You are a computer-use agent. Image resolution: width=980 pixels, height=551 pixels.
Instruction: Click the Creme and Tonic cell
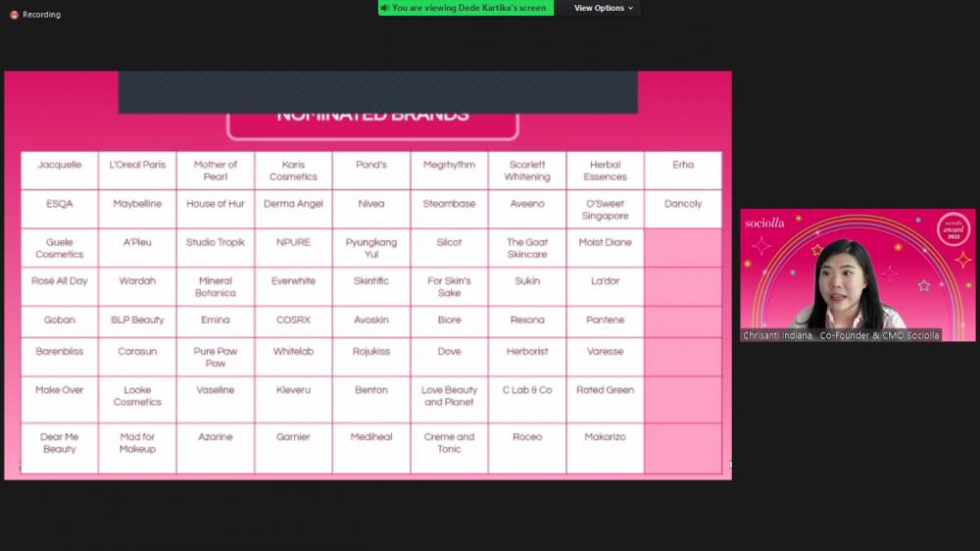[x=450, y=448]
